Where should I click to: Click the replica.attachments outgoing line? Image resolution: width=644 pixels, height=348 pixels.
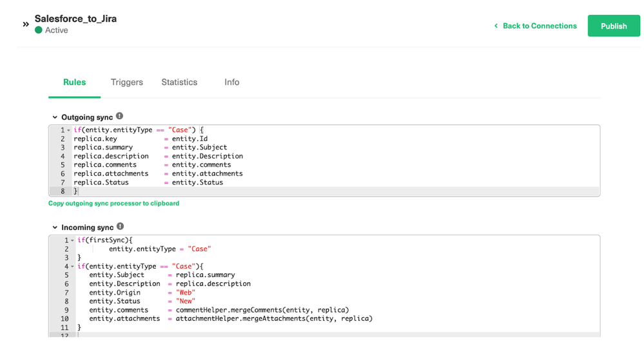coord(158,173)
